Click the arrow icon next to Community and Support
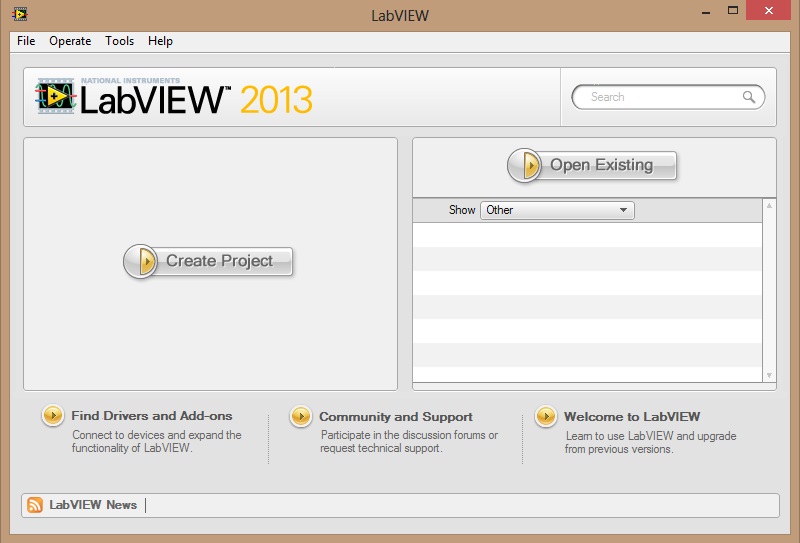 pyautogui.click(x=300, y=416)
